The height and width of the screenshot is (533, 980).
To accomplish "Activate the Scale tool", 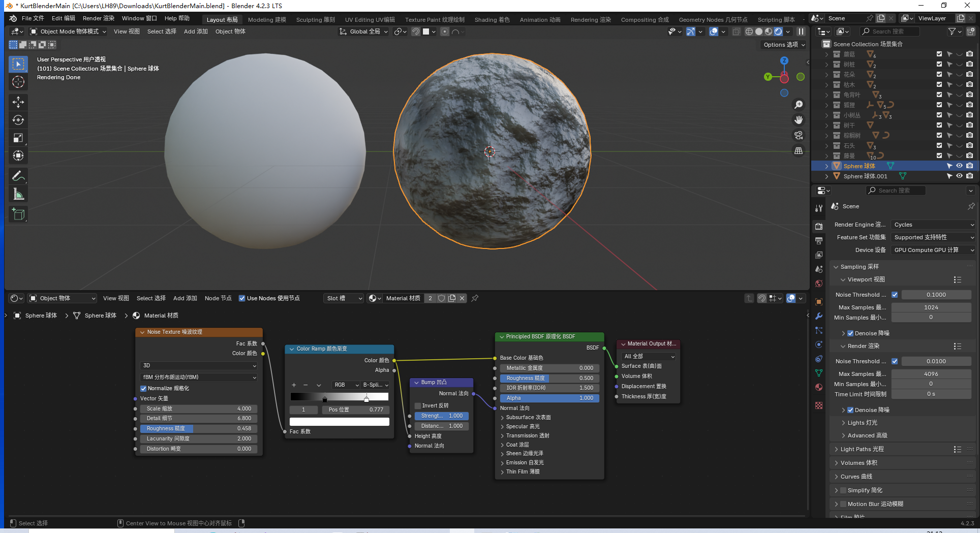I will coord(18,138).
